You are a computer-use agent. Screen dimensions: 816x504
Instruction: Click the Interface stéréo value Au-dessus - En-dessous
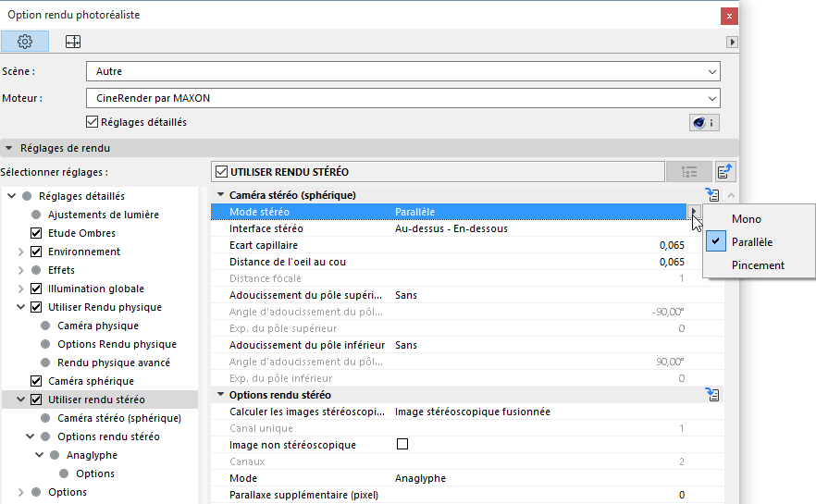451,228
